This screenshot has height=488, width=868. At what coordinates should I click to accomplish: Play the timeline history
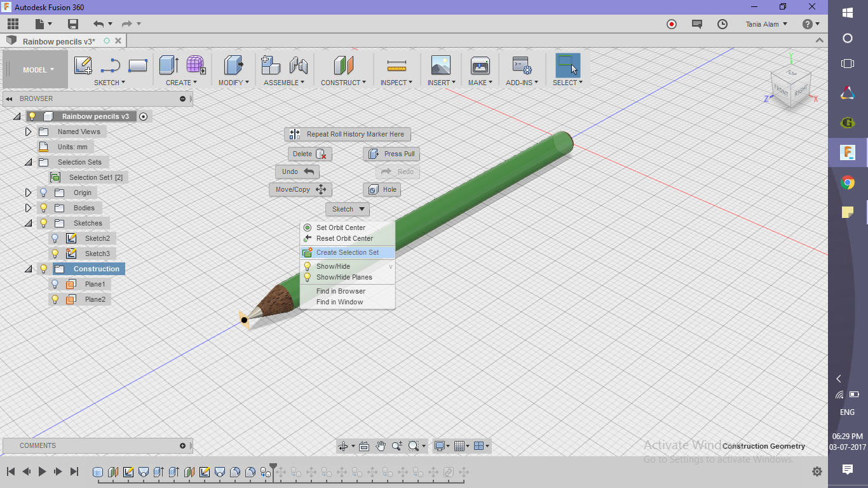(x=42, y=471)
